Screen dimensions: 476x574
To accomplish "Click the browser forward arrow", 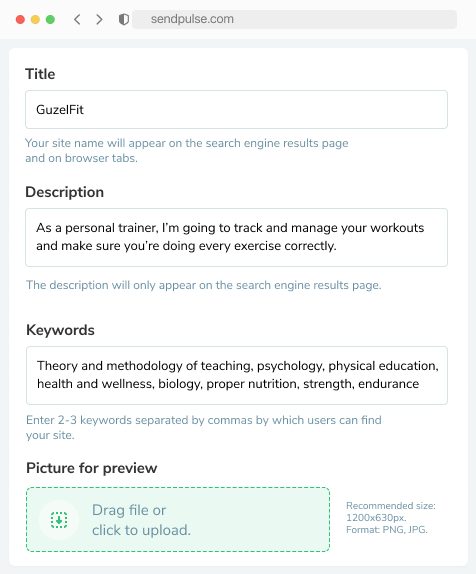I will (99, 19).
